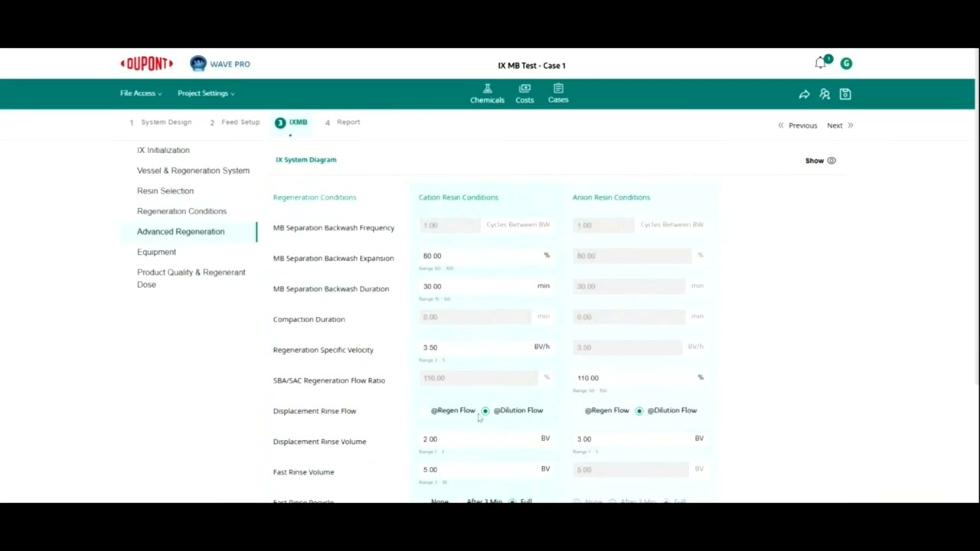The image size is (980, 551).
Task: Open Product Quality & Regenerant Dose
Action: [x=191, y=278]
